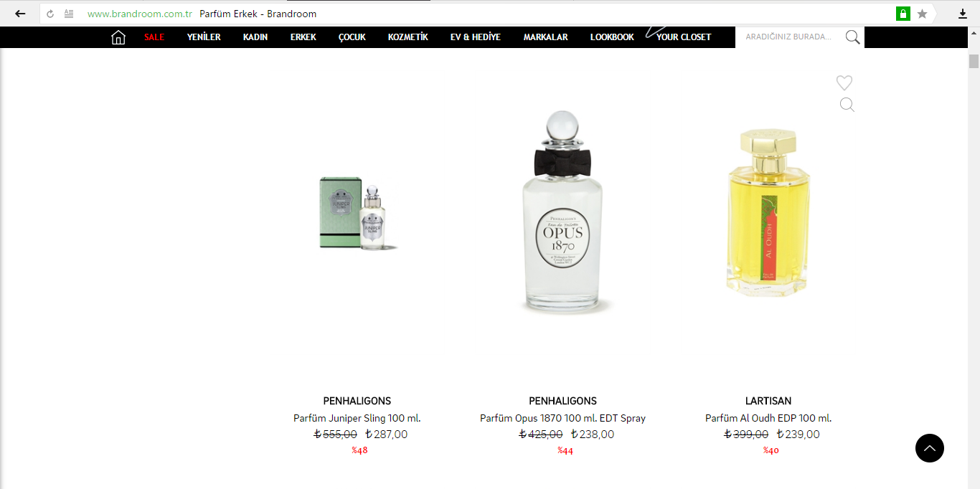Screen dimensions: 980x489
Task: Click the home icon in the navigation bar
Action: tap(118, 37)
